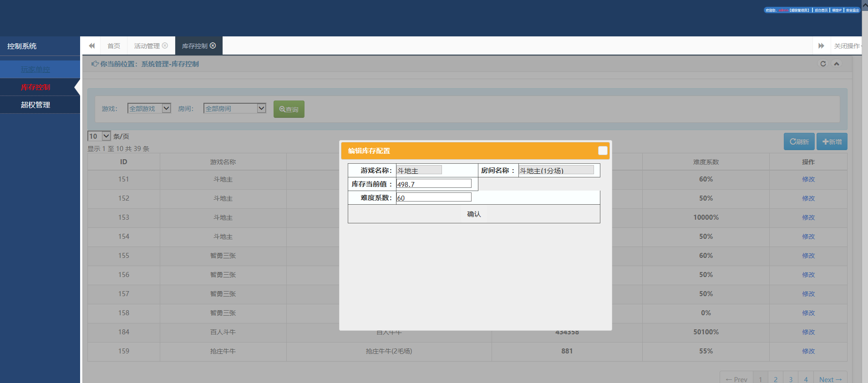Open the 游戏 dropdown showing 全部游戏
Screen dimensions: 868x383
pyautogui.click(x=149, y=108)
